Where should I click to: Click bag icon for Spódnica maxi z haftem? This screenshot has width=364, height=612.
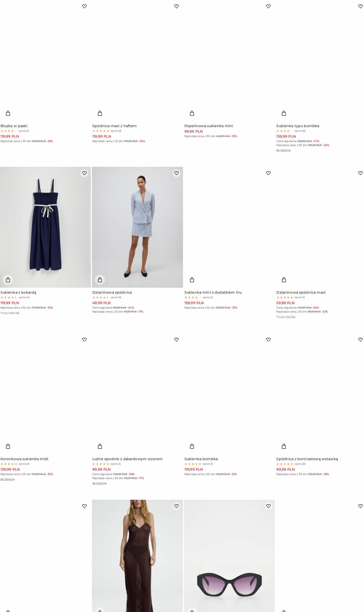point(100,113)
